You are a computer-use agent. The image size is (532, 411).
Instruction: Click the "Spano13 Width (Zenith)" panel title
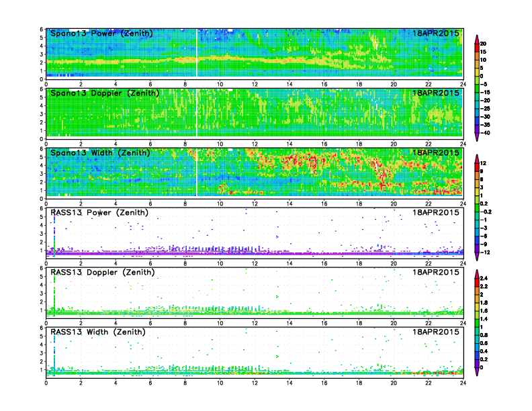pos(101,152)
